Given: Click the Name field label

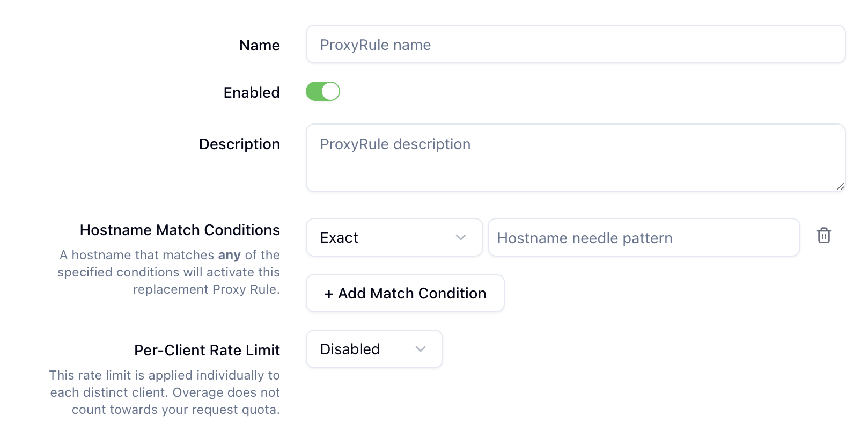Looking at the screenshot, I should tap(260, 46).
